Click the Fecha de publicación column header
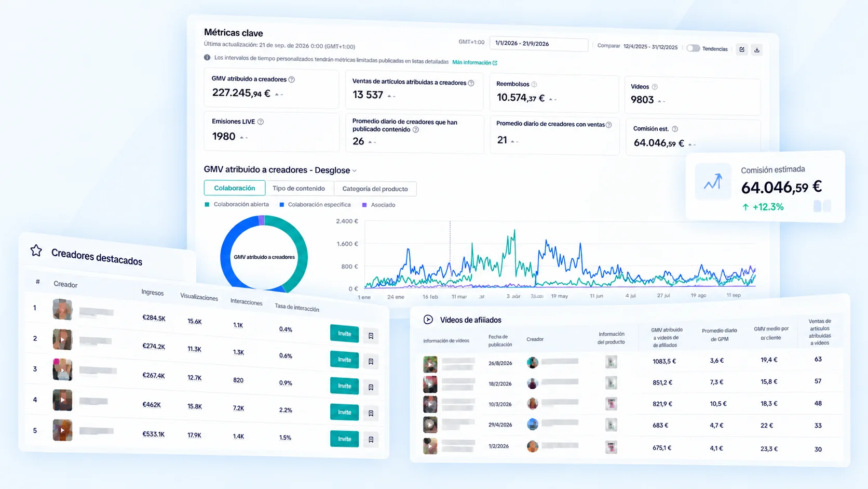The height and width of the screenshot is (489, 868). 500,340
